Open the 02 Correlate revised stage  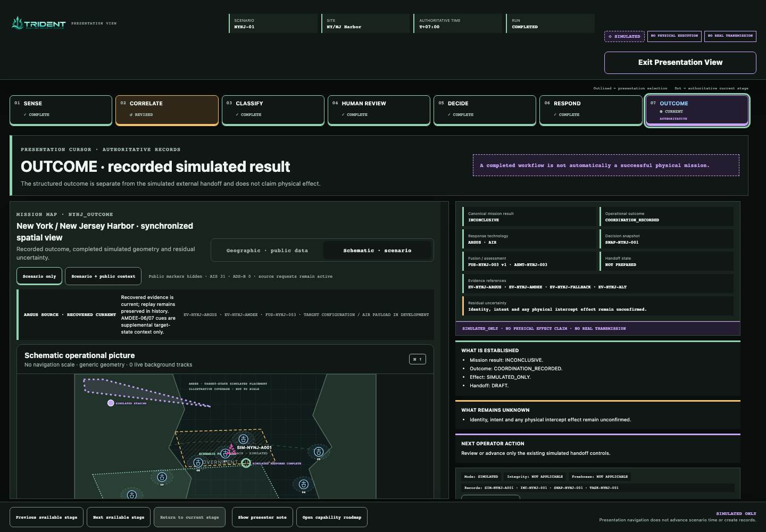(167, 110)
